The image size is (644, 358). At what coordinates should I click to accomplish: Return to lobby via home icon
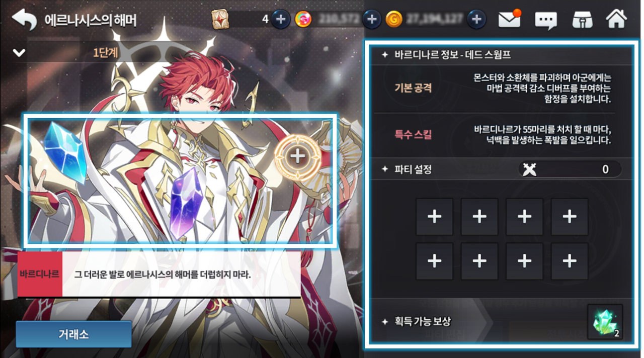pyautogui.click(x=616, y=19)
